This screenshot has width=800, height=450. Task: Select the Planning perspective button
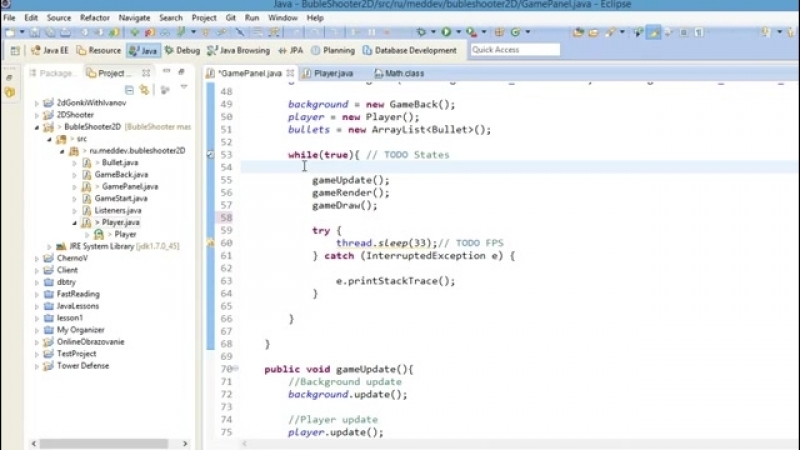[x=333, y=50]
